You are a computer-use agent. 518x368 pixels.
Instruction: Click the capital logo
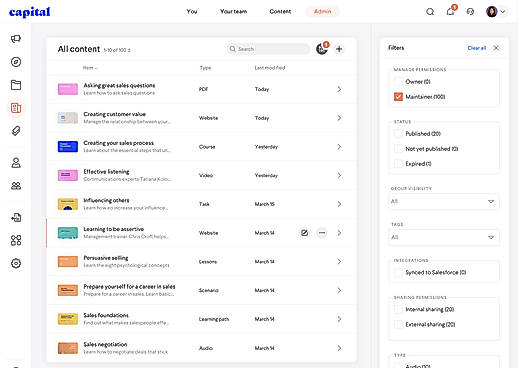tap(30, 12)
